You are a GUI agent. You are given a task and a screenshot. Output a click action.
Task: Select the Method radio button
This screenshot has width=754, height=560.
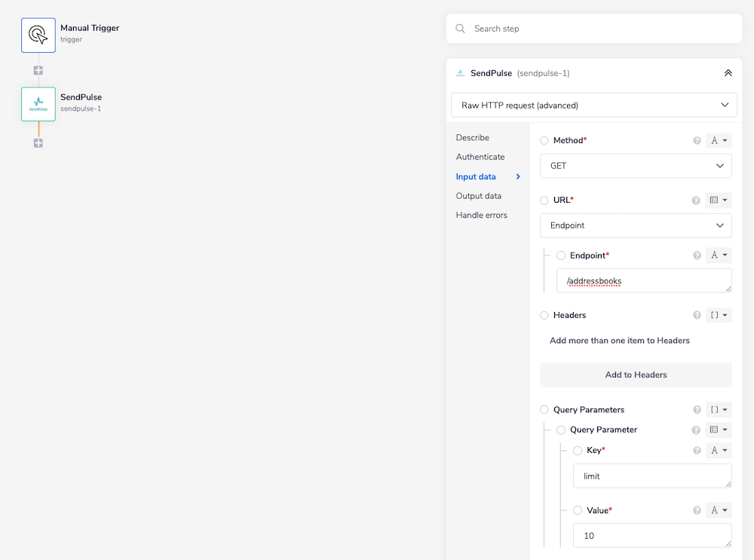(x=544, y=141)
